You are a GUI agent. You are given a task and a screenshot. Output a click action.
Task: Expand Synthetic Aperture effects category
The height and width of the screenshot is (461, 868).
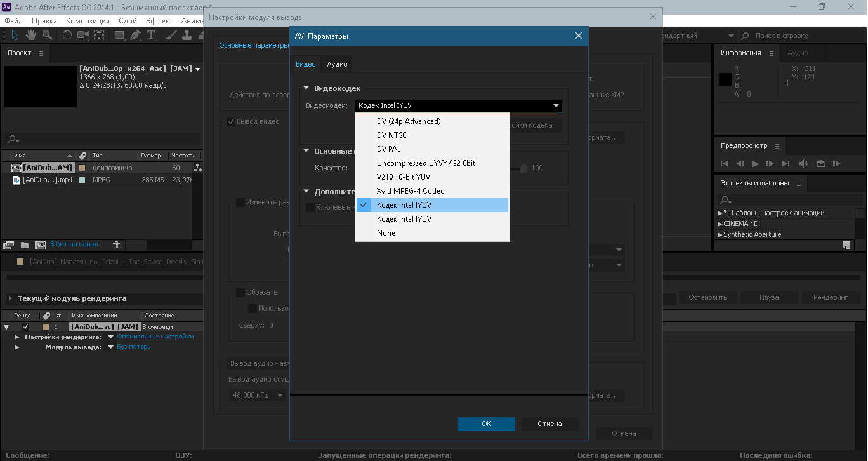pos(720,235)
